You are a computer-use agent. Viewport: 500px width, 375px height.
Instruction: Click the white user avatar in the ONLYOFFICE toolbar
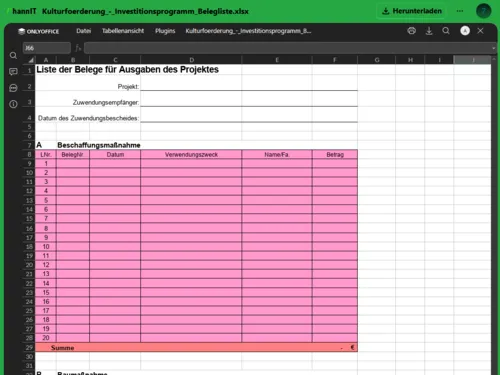click(465, 31)
